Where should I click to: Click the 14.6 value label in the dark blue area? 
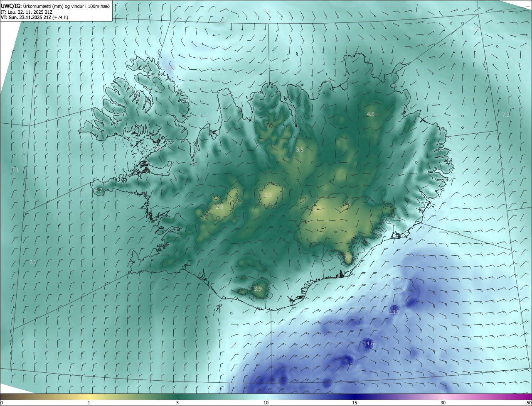point(369,343)
